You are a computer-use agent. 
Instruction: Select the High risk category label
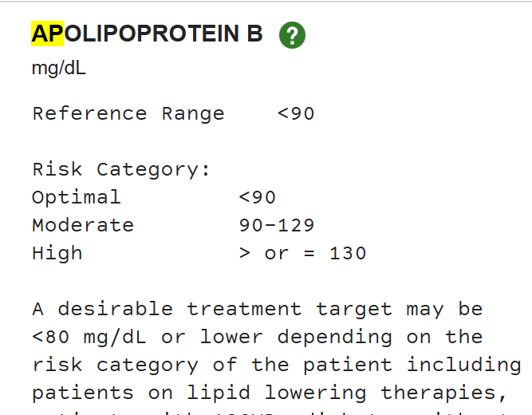click(x=57, y=253)
